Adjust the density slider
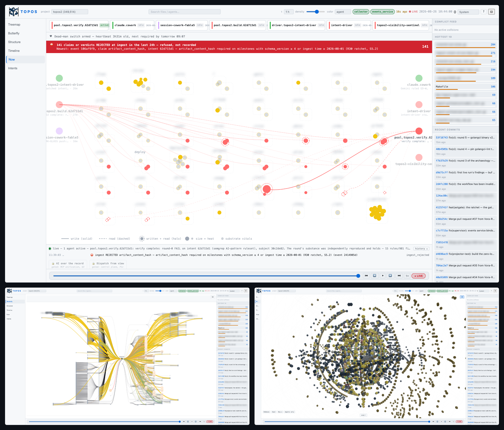 tap(315, 12)
